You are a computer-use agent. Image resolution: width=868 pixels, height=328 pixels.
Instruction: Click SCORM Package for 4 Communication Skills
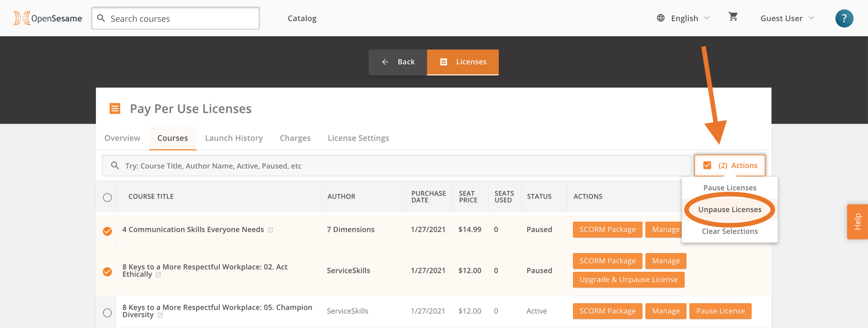click(607, 230)
